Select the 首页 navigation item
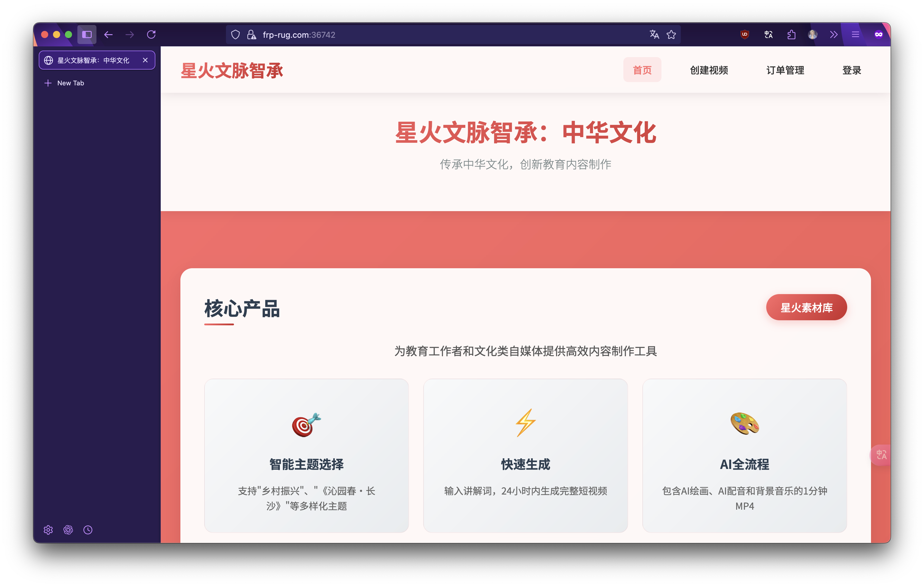This screenshot has height=587, width=924. (x=642, y=70)
